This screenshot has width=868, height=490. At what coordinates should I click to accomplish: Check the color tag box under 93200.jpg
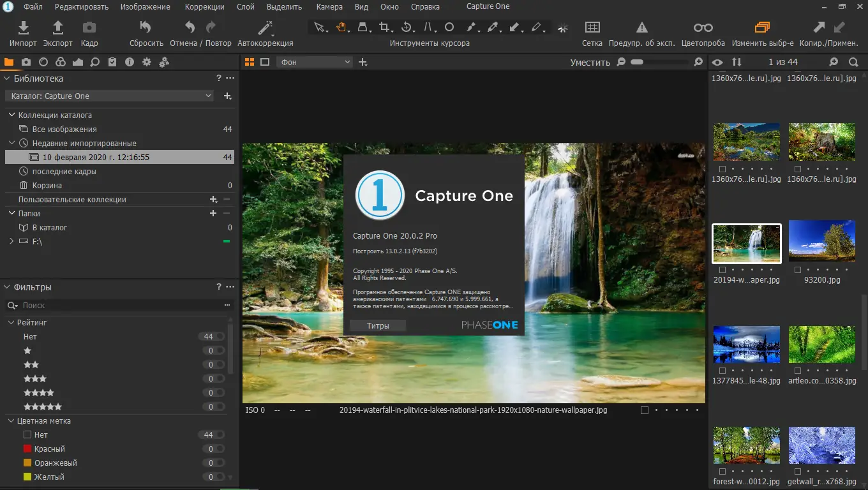pyautogui.click(x=798, y=270)
